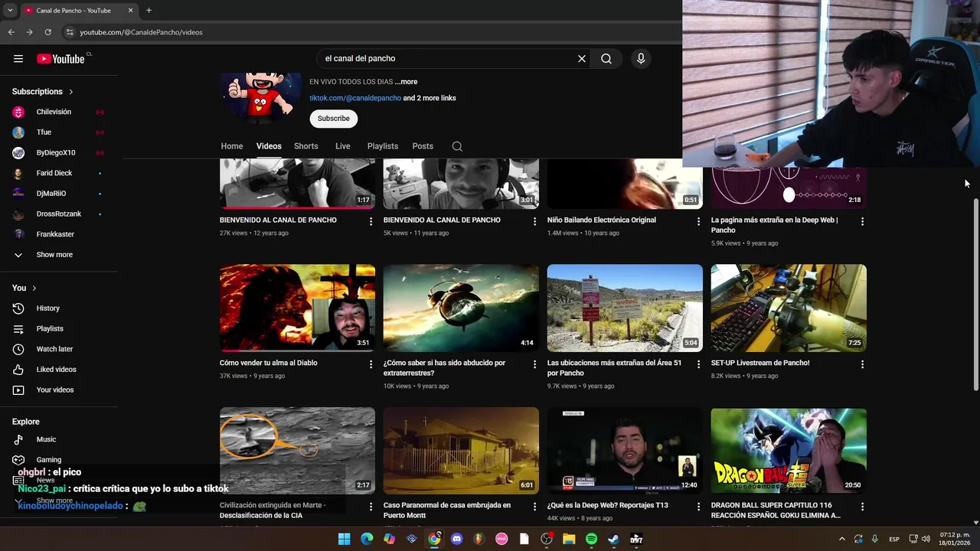Image resolution: width=980 pixels, height=551 pixels.
Task: Play Área 51 warning sign thumbnail
Action: (625, 308)
